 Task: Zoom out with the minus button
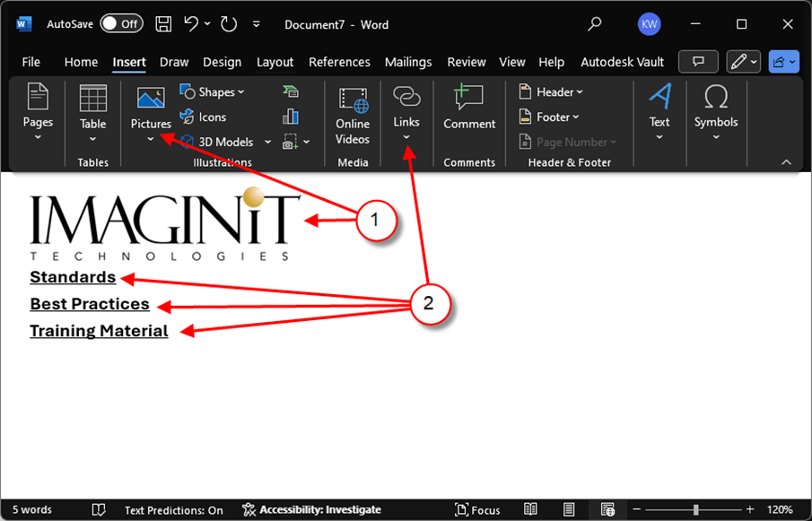click(636, 509)
